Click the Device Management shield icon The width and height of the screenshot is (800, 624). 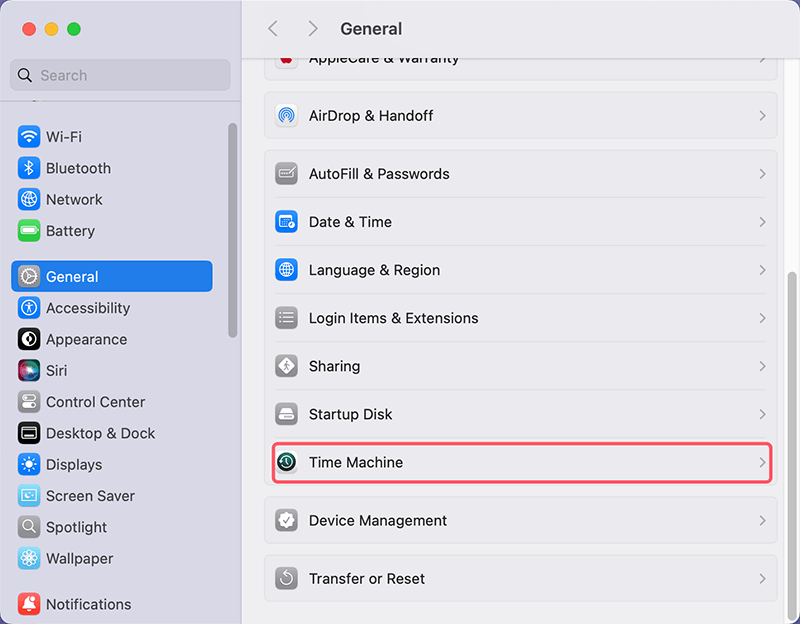click(287, 521)
